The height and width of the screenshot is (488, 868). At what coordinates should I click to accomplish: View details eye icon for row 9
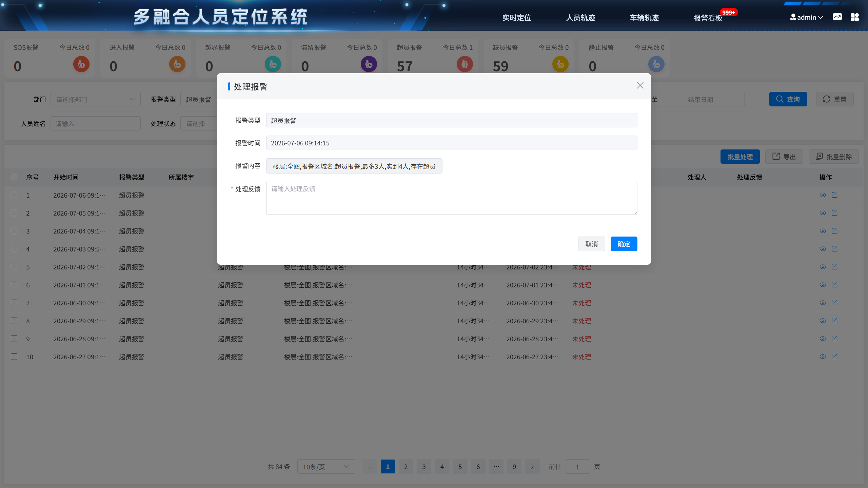click(x=823, y=339)
